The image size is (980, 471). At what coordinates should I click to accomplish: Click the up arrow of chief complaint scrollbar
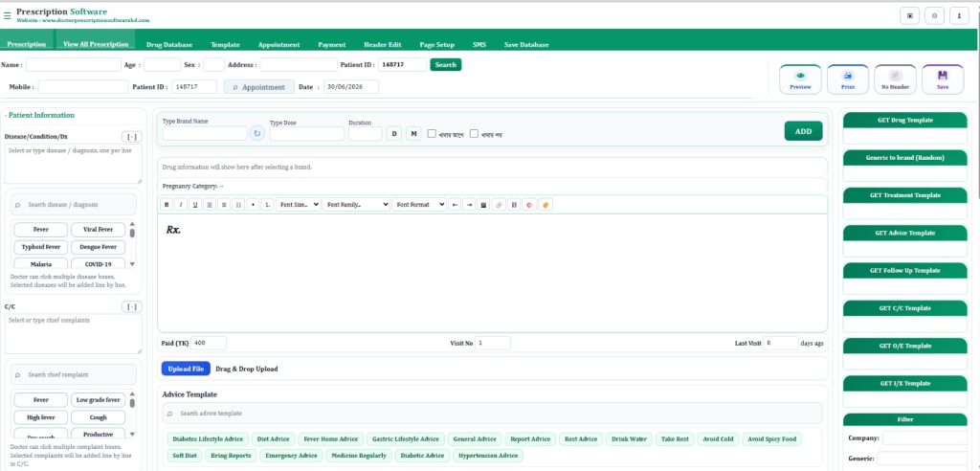point(132,394)
